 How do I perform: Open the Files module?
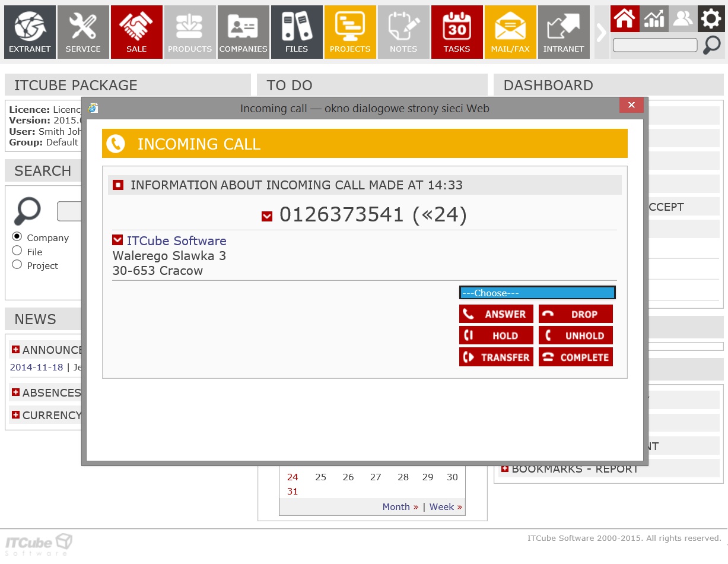click(297, 32)
